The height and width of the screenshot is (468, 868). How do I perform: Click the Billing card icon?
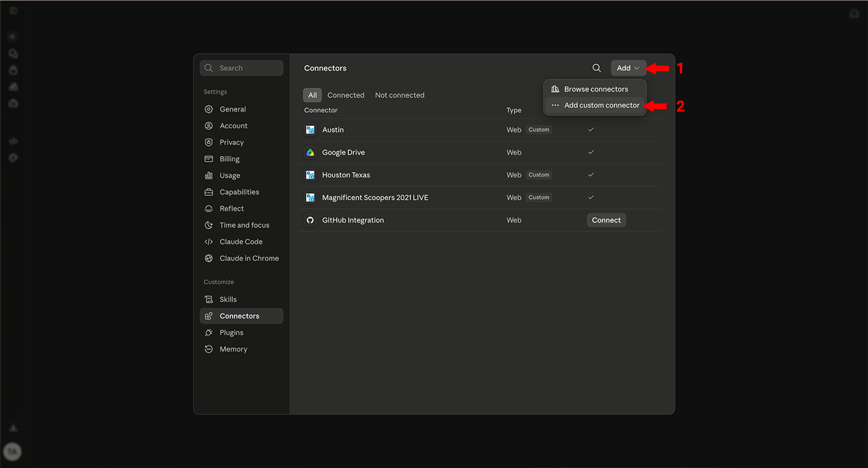[208, 159]
